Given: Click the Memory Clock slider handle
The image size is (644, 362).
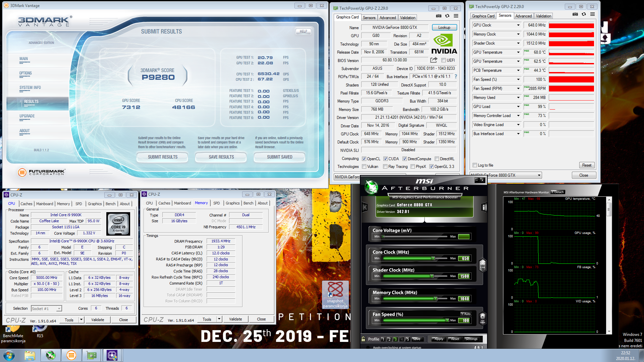Looking at the screenshot, I should pyautogui.click(x=435, y=299).
